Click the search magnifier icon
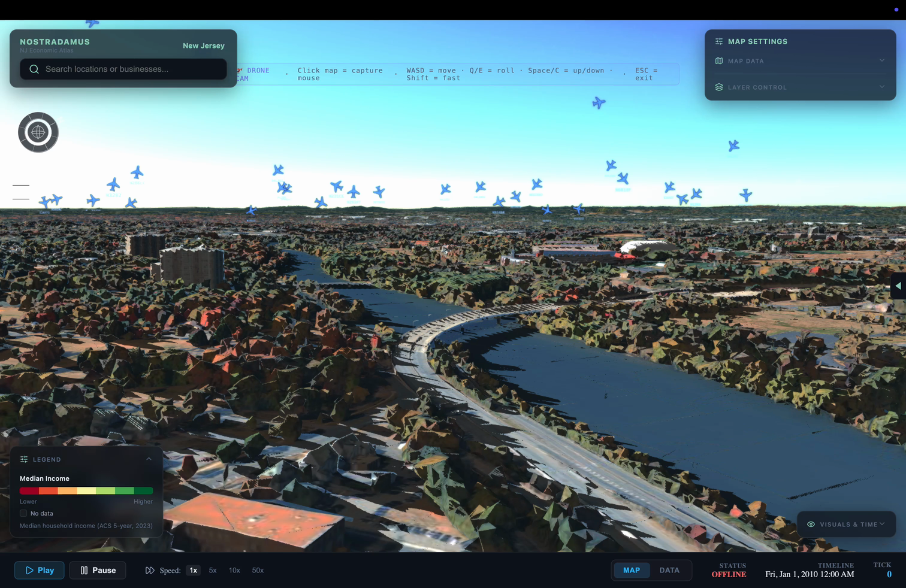The height and width of the screenshot is (588, 906). pos(34,69)
